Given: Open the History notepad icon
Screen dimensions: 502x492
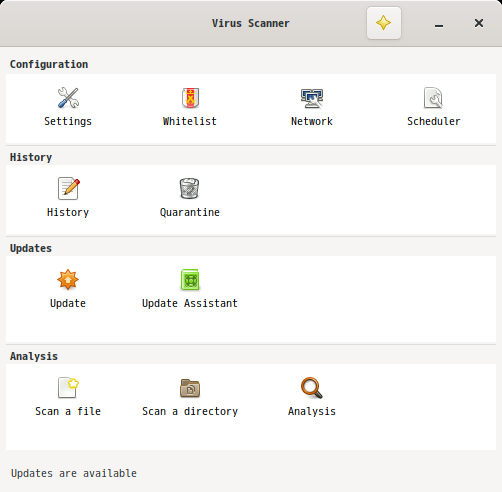Looking at the screenshot, I should pyautogui.click(x=69, y=188).
